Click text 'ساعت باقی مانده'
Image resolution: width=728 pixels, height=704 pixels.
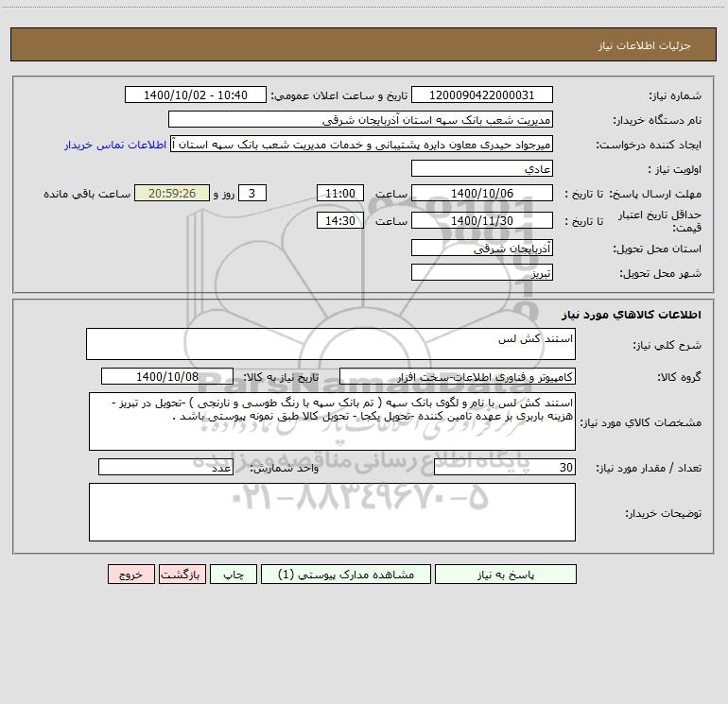[87, 194]
